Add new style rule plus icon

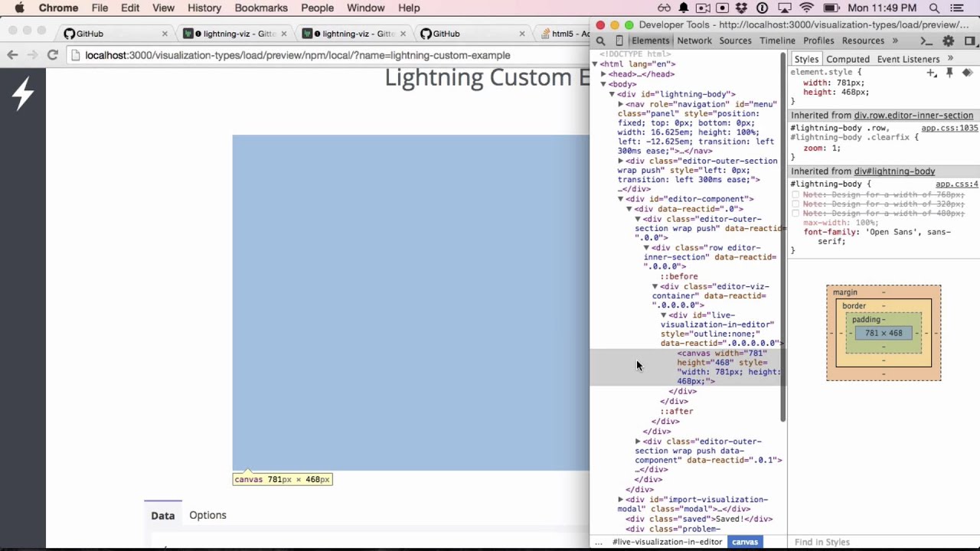931,73
